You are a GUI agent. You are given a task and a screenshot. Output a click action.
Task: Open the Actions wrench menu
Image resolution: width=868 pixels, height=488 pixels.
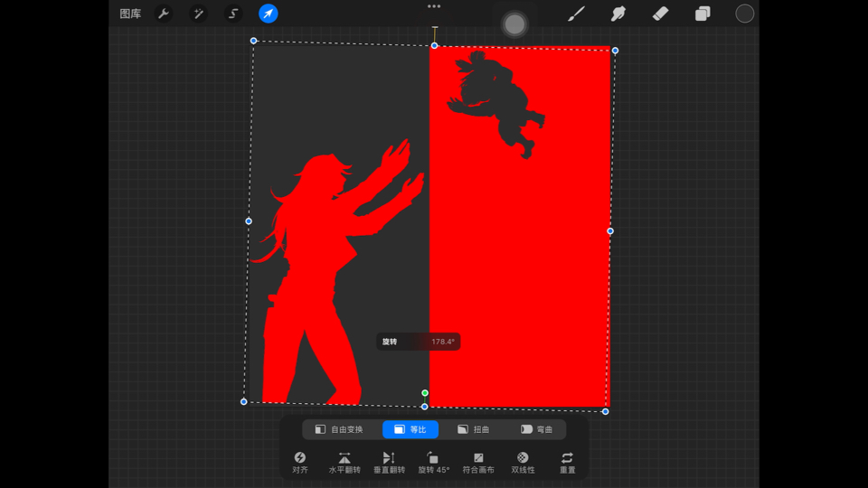point(164,14)
